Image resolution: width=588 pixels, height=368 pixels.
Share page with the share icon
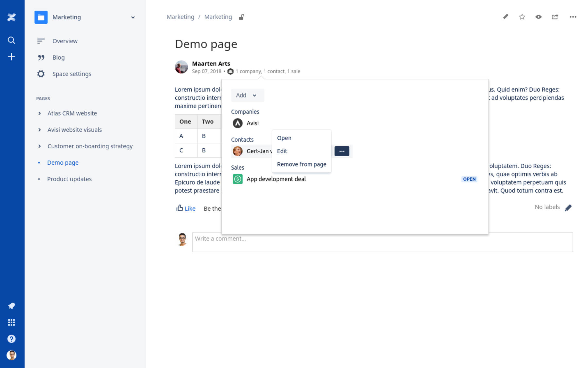tap(555, 17)
